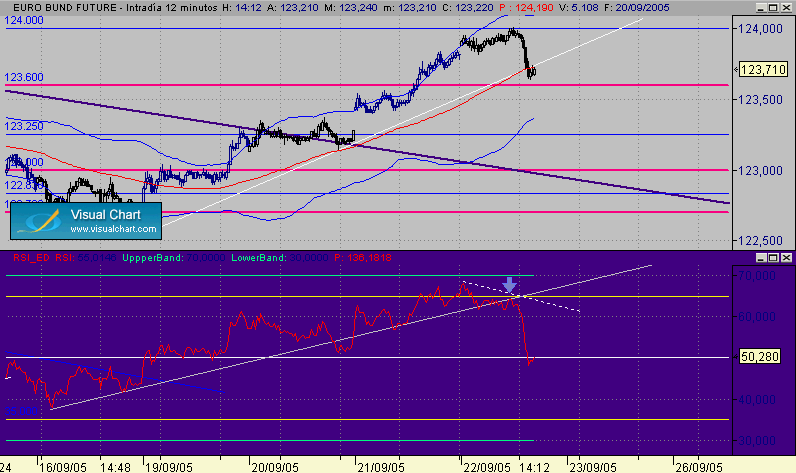Select the 22/09/05 date on time axis
Image resolution: width=796 pixels, height=473 pixels.
(x=487, y=467)
